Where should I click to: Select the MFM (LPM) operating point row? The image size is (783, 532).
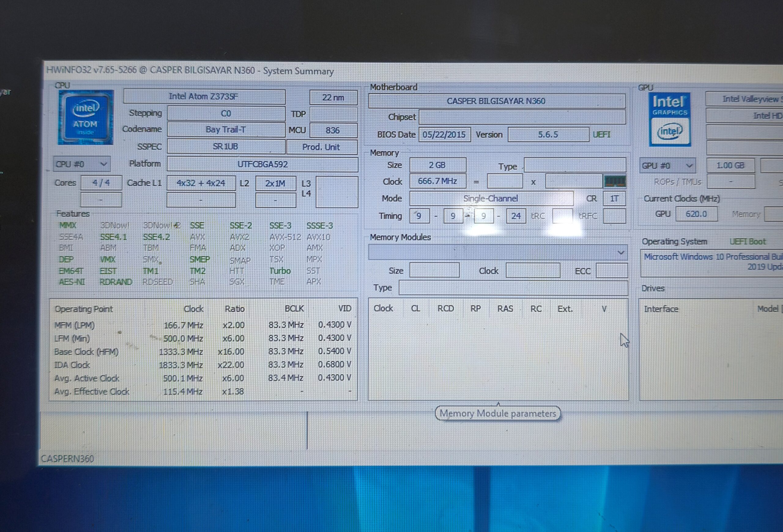(x=203, y=325)
